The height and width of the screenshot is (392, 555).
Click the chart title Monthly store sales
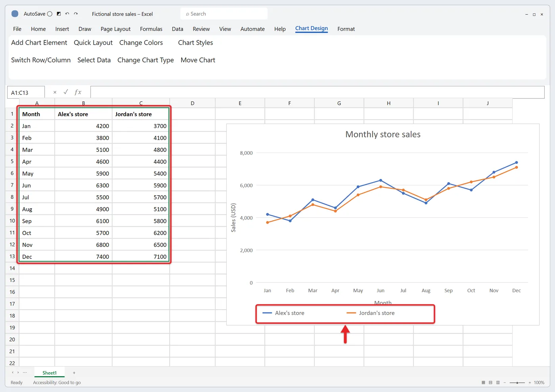tap(383, 135)
